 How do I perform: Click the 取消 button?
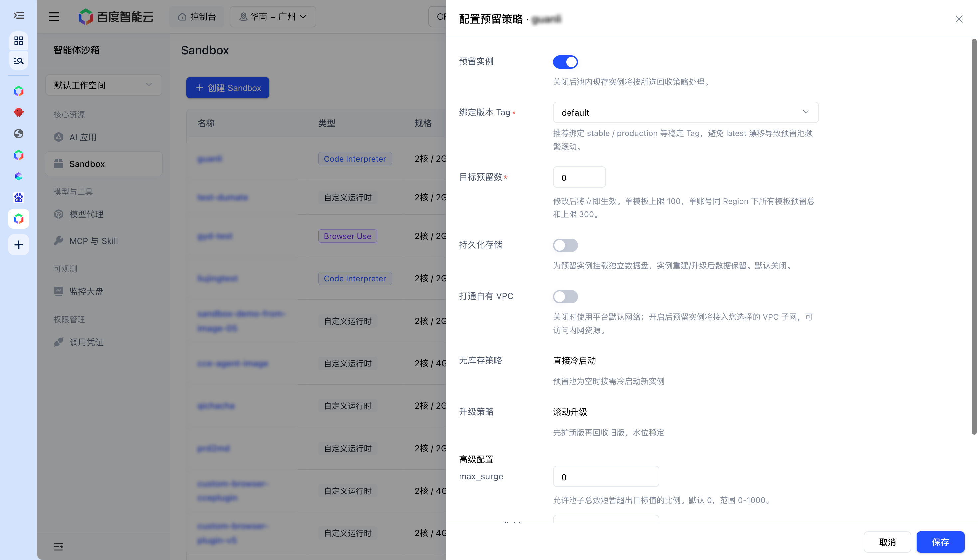(x=887, y=542)
